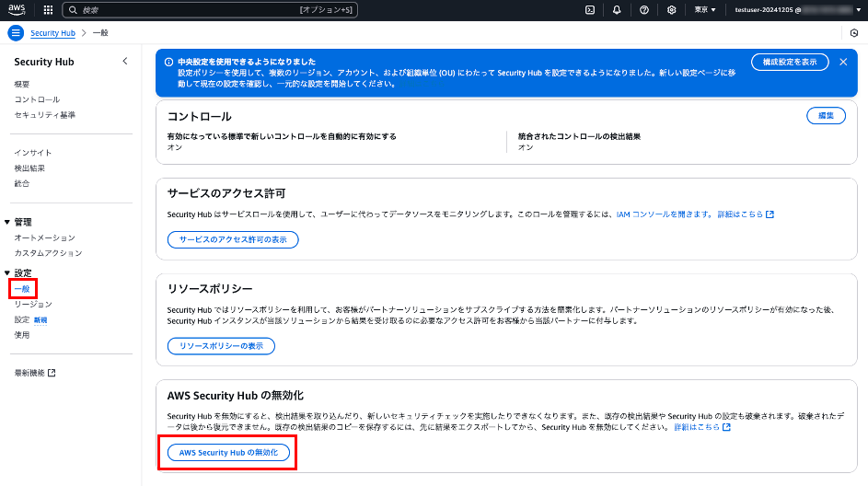Collapse the 管理 section triangle
This screenshot has height=486, width=868.
point(7,222)
